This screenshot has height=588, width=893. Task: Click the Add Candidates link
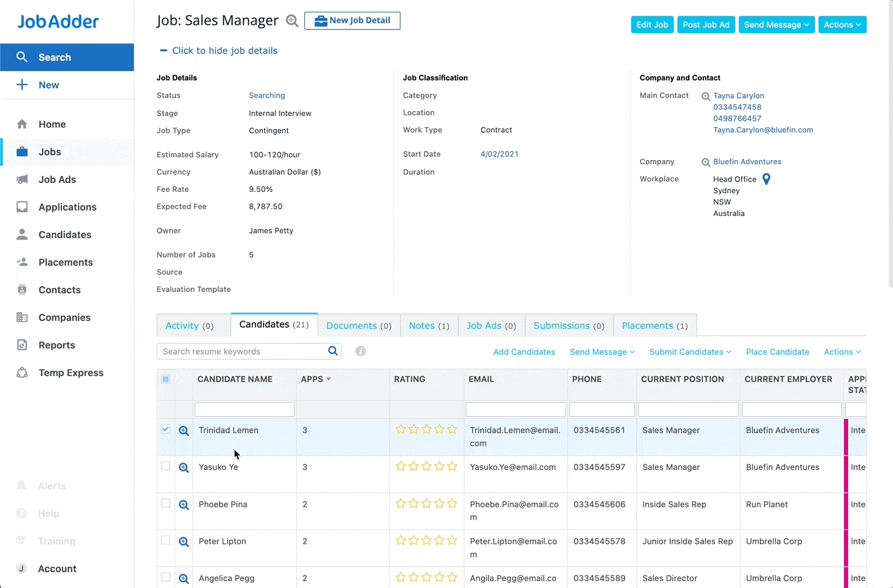524,352
